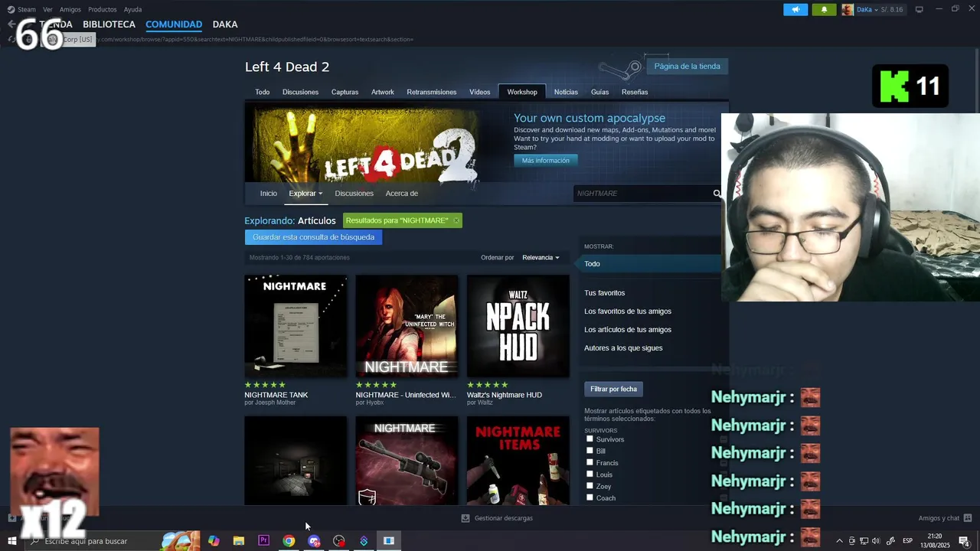Check the Louis checkbox
Viewport: 980px width, 551px height.
coord(590,474)
